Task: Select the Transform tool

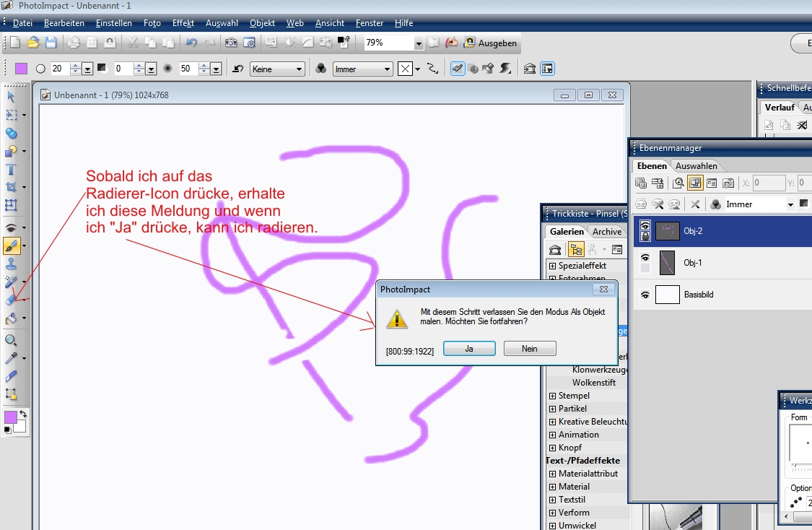Action: [x=11, y=205]
